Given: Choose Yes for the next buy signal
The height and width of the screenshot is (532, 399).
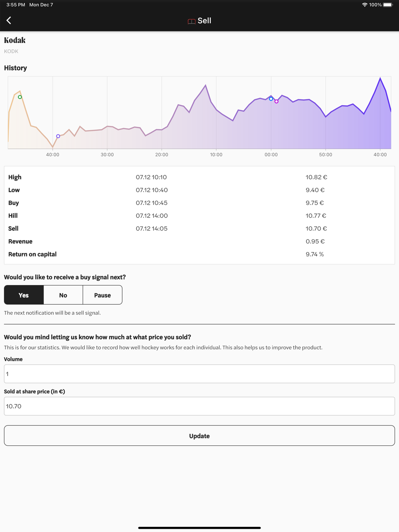Looking at the screenshot, I should (24, 295).
